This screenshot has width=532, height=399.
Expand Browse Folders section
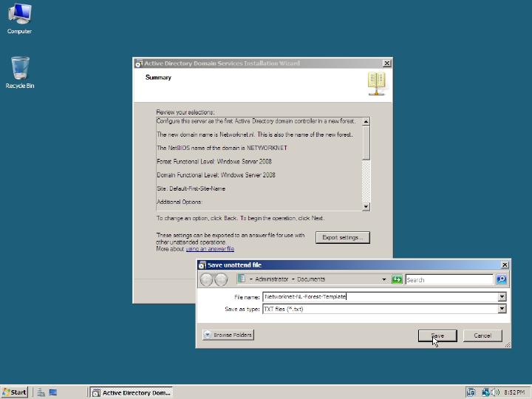[228, 335]
